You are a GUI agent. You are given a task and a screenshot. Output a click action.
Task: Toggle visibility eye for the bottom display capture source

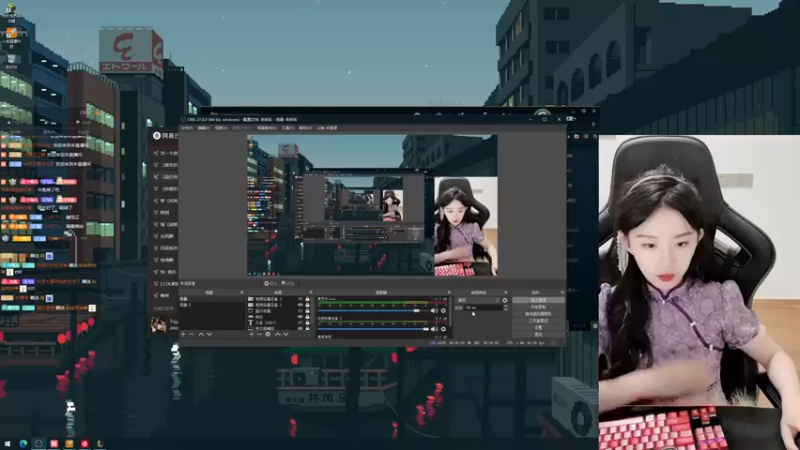(300, 329)
